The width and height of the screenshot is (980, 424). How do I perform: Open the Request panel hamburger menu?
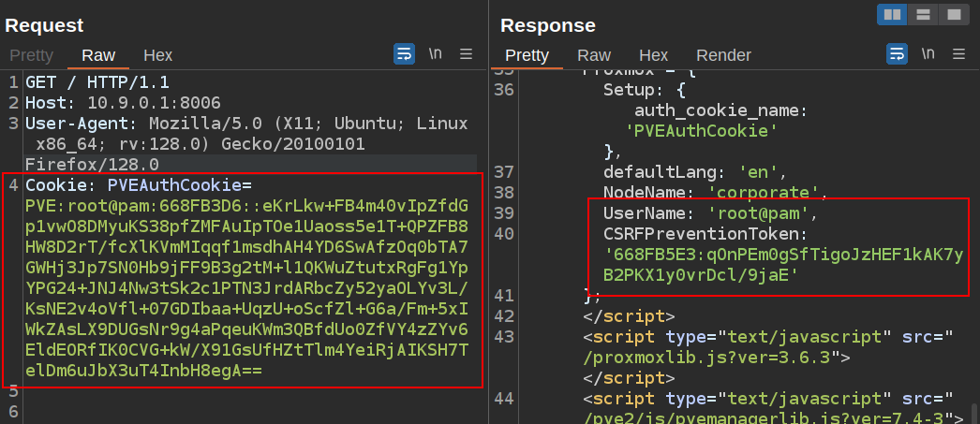[466, 54]
